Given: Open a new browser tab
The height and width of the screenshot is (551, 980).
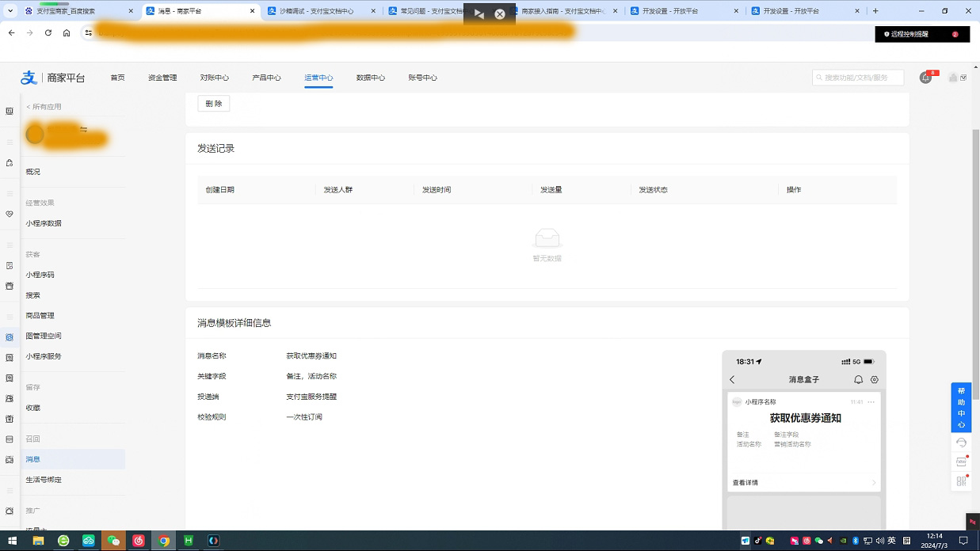Looking at the screenshot, I should coord(875,11).
